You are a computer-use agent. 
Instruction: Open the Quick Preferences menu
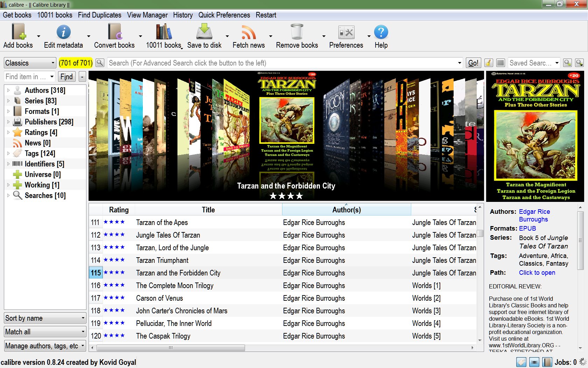[224, 15]
